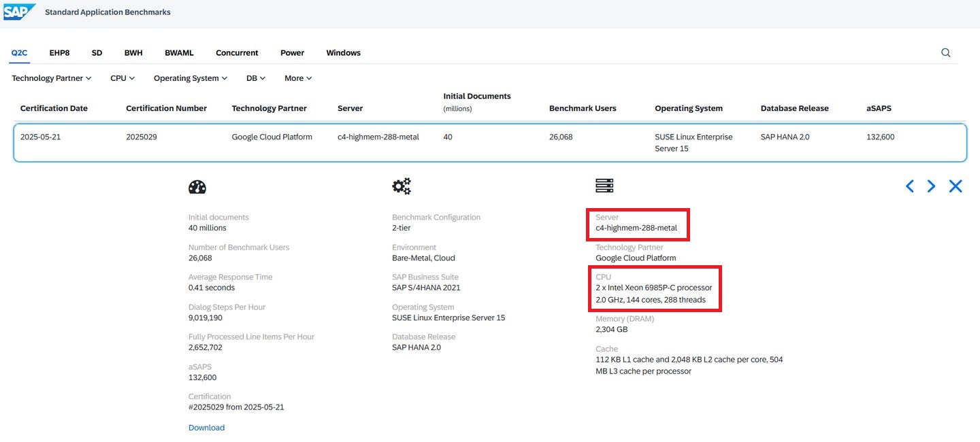Close the benchmark details panel
Screen dimensions: 980x442
[955, 186]
